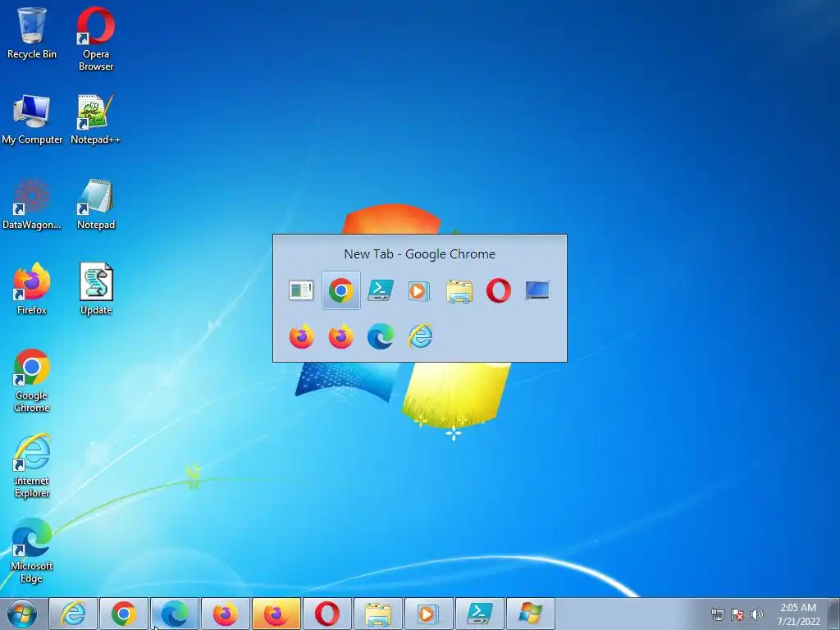
Task: Click the Windows Media Player taskbar button
Action: [428, 614]
